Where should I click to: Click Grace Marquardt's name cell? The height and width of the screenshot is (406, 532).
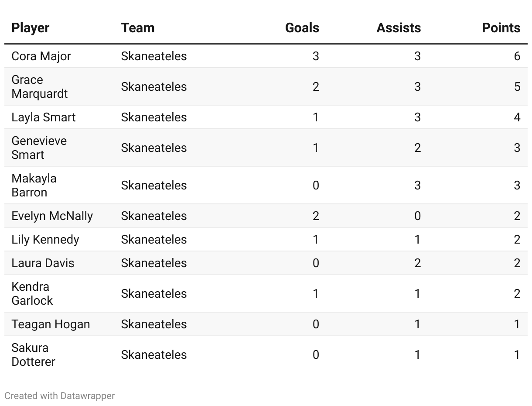40,87
